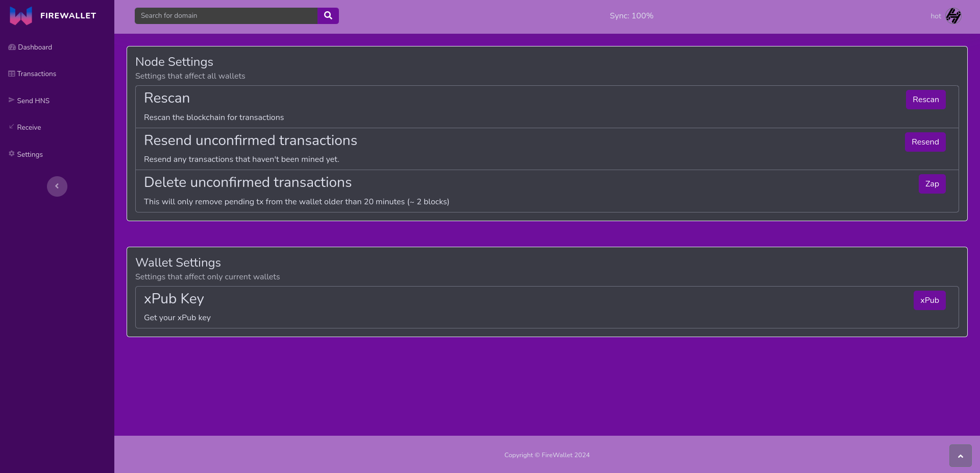980x473 pixels.
Task: Click the scroll-to-top arrow
Action: [960, 455]
